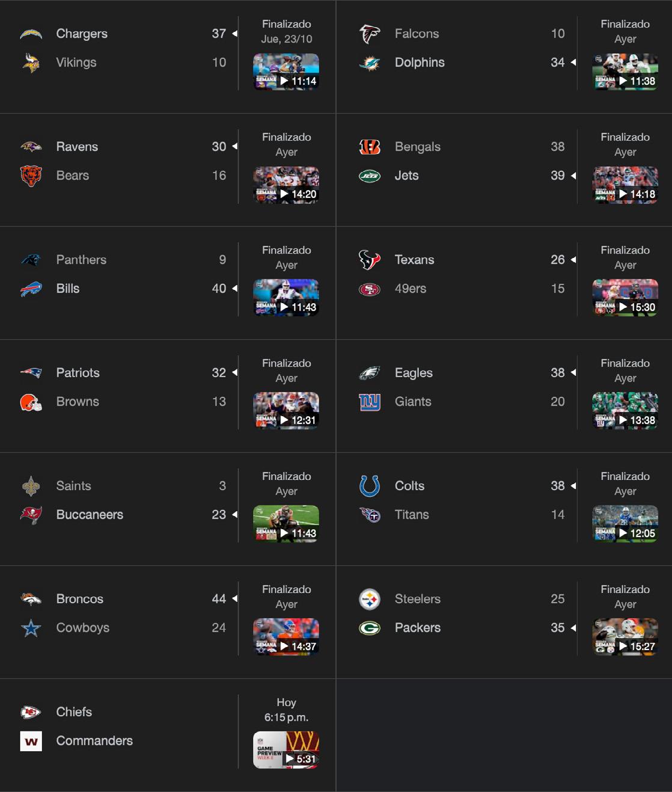
Task: Click the Chargers team logo
Action: pos(31,34)
